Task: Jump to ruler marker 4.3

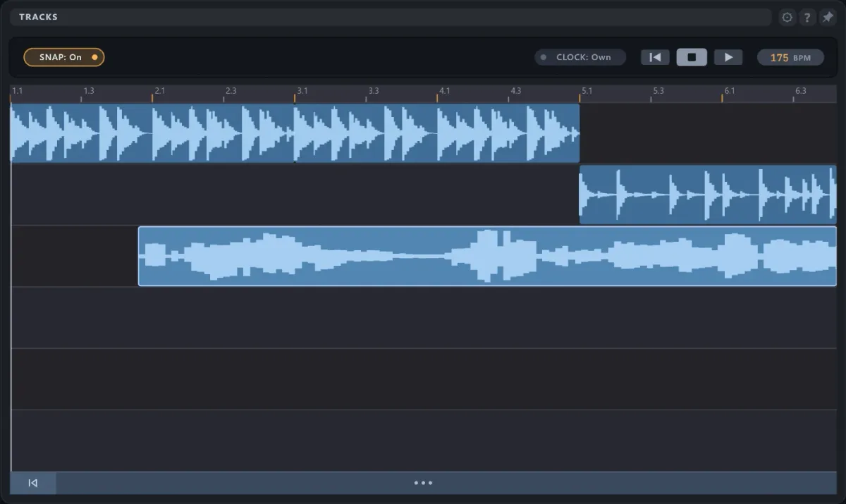Action: [x=516, y=91]
